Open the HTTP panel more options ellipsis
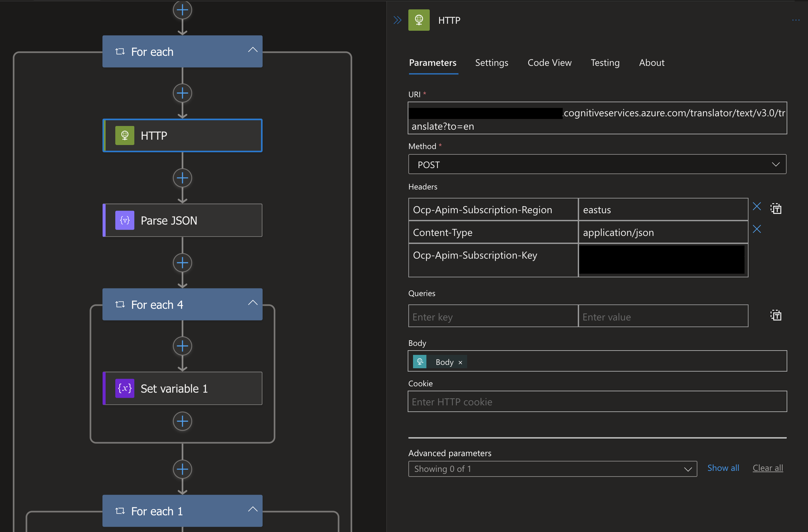808x532 pixels. [795, 20]
